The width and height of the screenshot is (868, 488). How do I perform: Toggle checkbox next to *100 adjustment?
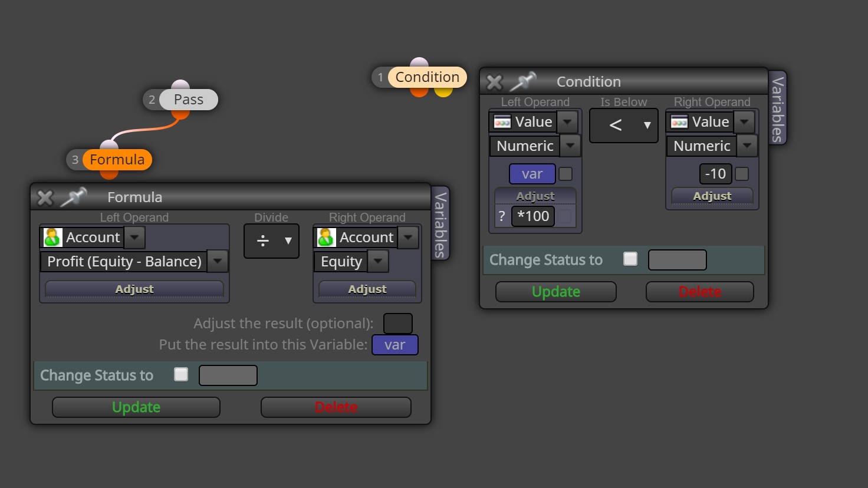coord(565,216)
